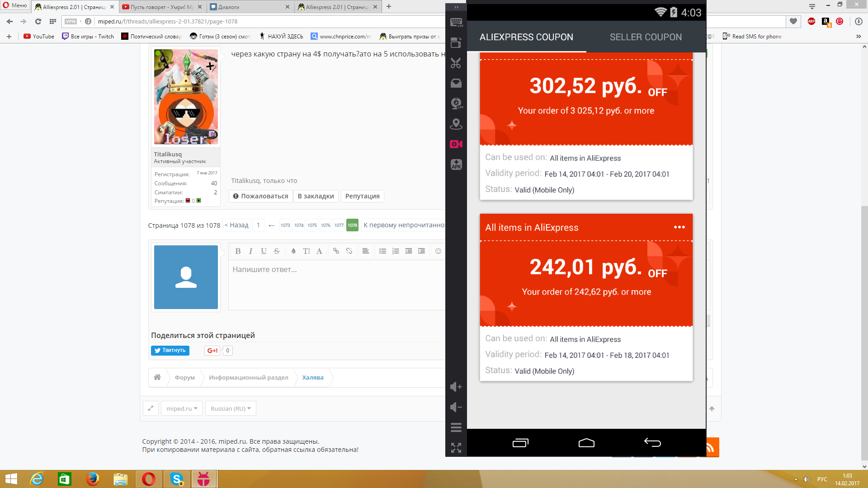This screenshot has width=868, height=488.
Task: Click the 'Твитнуть' tweet button
Action: tap(170, 350)
